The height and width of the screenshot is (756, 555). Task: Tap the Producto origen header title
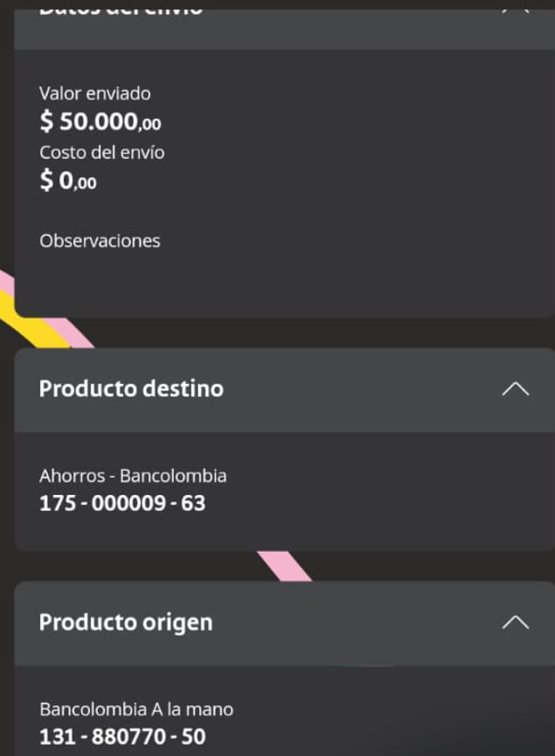126,622
